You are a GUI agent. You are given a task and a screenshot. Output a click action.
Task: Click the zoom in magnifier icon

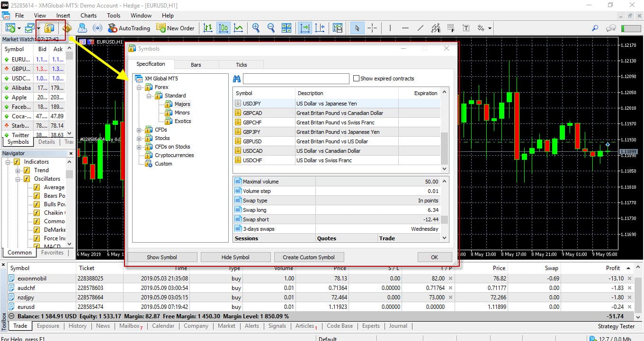click(x=256, y=28)
